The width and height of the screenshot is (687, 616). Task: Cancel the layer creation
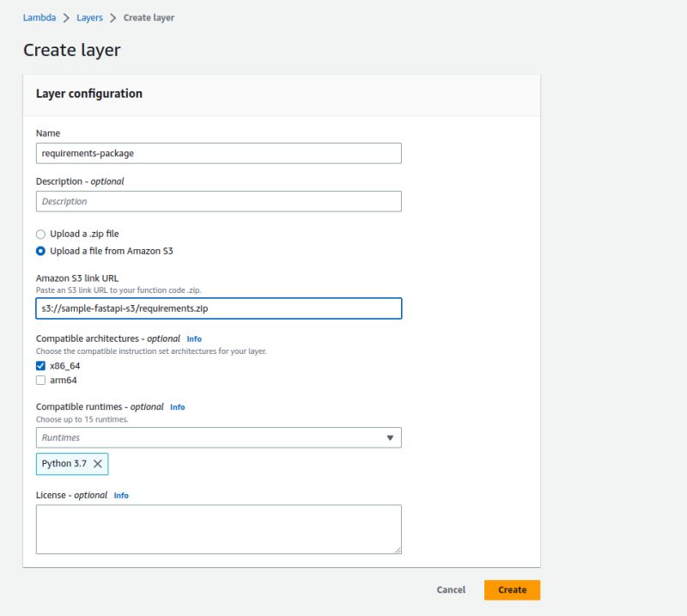[x=451, y=590]
